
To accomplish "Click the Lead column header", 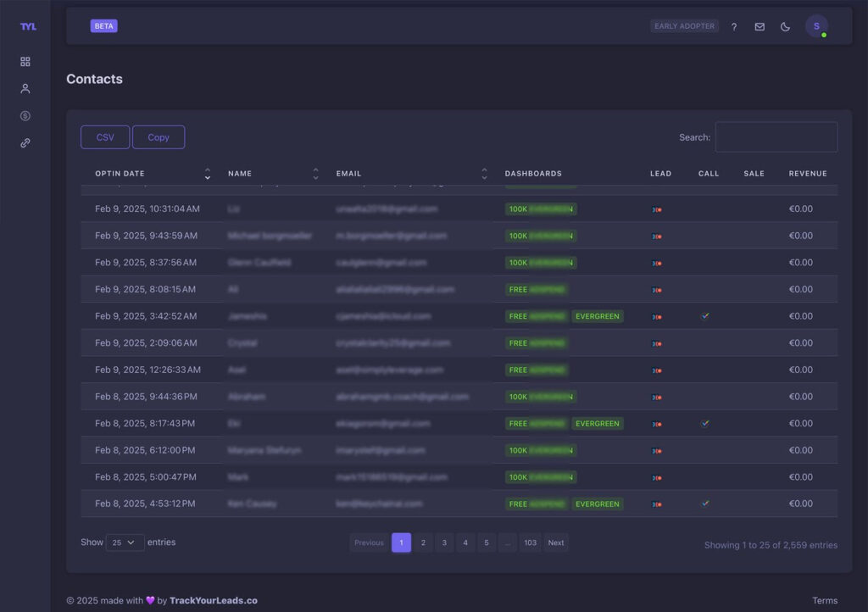I will 660,174.
